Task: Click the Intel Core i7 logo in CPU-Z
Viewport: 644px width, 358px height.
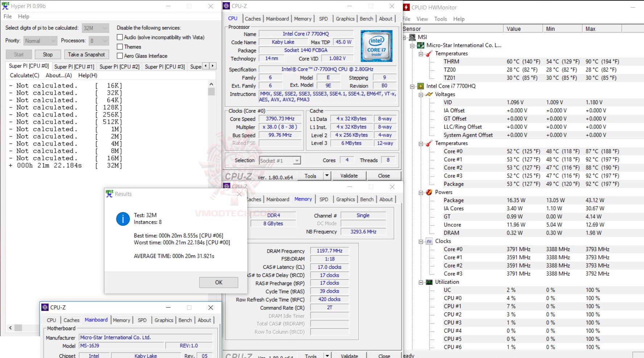Action: (376, 46)
